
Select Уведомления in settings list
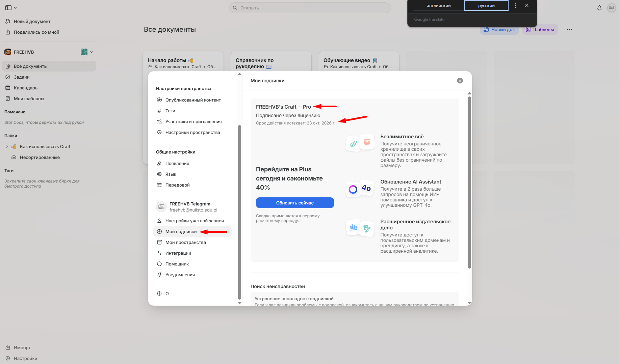pyautogui.click(x=180, y=275)
